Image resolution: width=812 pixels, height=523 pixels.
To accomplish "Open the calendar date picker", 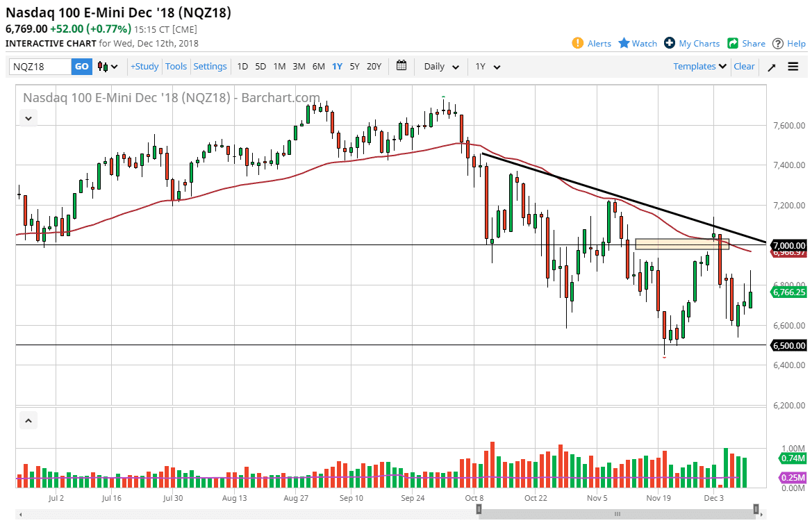I will [401, 66].
